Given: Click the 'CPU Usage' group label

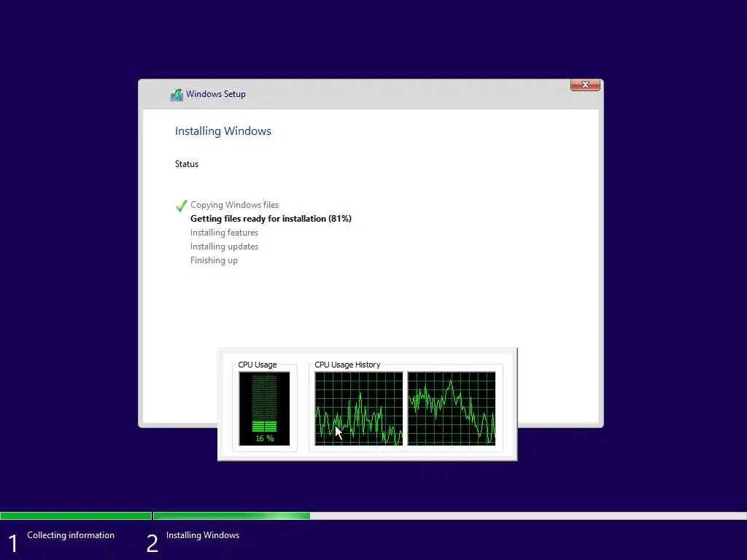Looking at the screenshot, I should point(258,365).
